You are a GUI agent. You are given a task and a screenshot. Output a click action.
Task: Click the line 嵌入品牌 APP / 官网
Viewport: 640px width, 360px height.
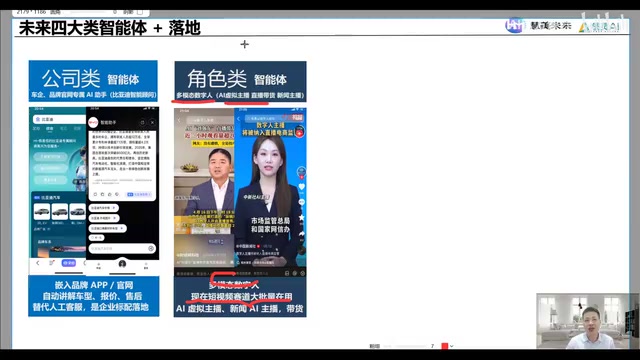point(94,285)
